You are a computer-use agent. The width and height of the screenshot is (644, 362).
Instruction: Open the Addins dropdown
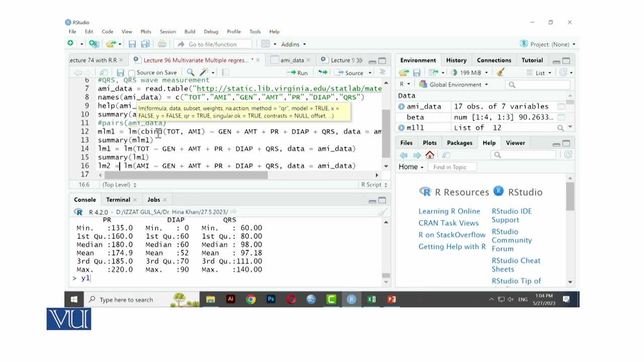293,44
